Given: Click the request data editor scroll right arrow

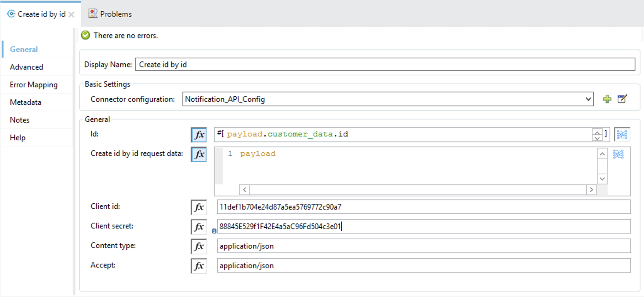Looking at the screenshot, I should (591, 190).
